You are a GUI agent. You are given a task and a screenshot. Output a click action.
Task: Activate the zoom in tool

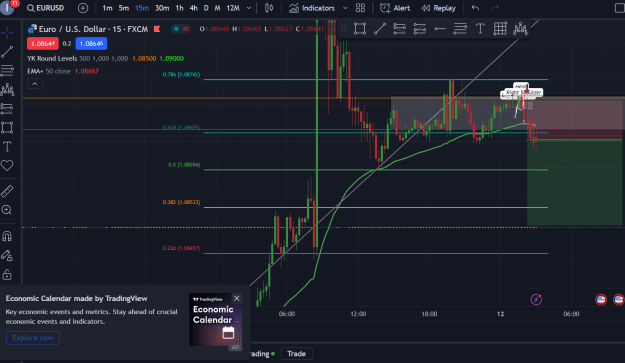pos(7,210)
